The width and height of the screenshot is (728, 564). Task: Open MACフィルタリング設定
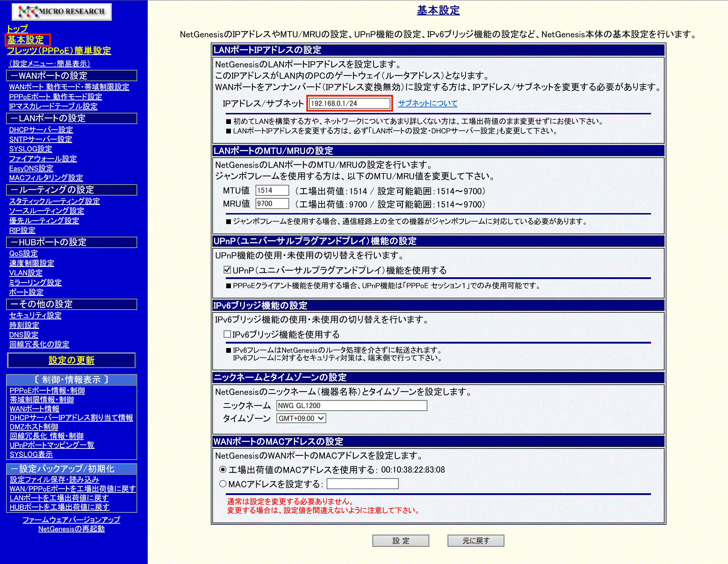click(x=46, y=178)
